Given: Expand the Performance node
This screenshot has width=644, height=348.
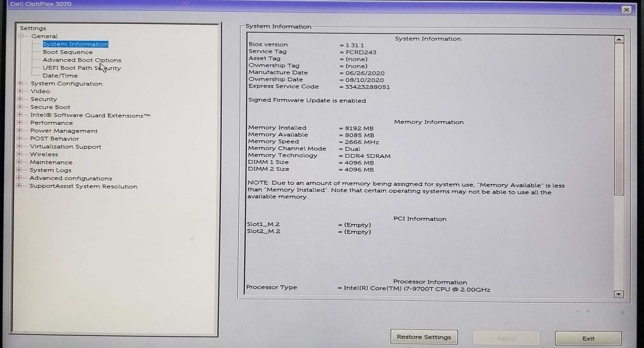Looking at the screenshot, I should click(20, 123).
